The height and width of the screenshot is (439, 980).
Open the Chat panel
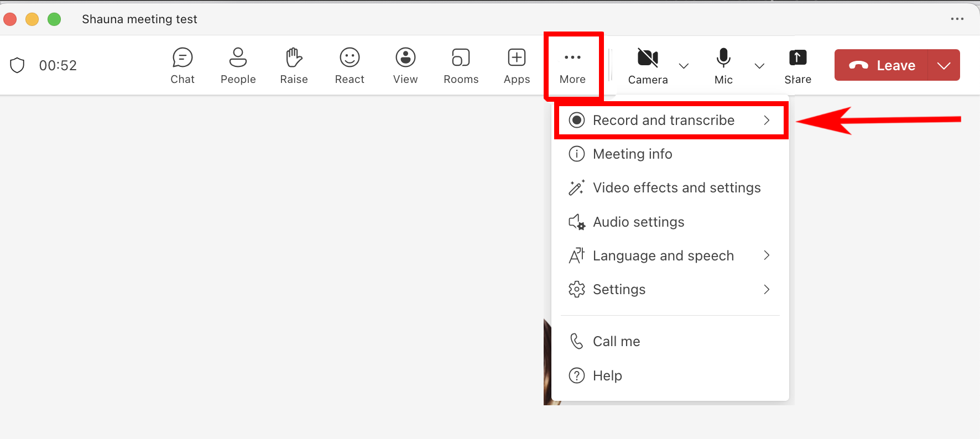click(x=183, y=65)
